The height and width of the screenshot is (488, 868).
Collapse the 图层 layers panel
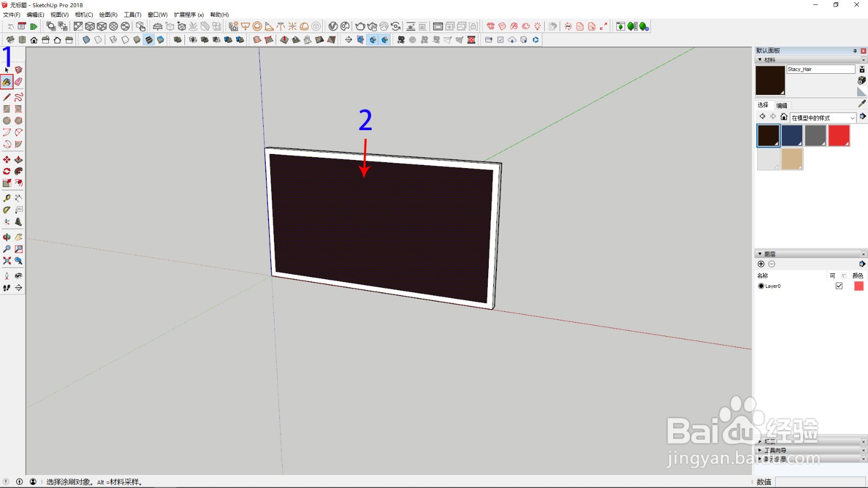point(759,254)
